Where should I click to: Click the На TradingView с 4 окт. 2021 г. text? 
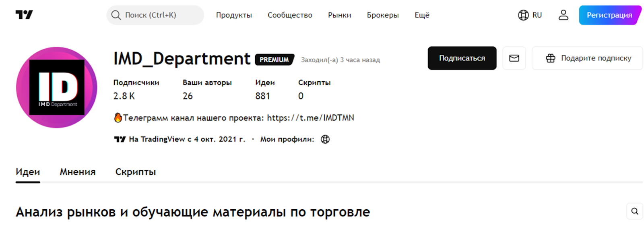pyautogui.click(x=187, y=139)
